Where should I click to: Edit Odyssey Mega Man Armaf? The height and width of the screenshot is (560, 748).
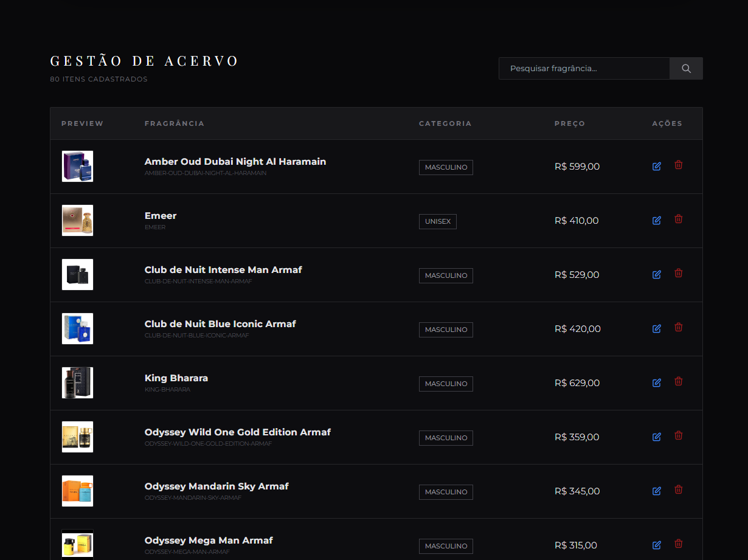657,545
